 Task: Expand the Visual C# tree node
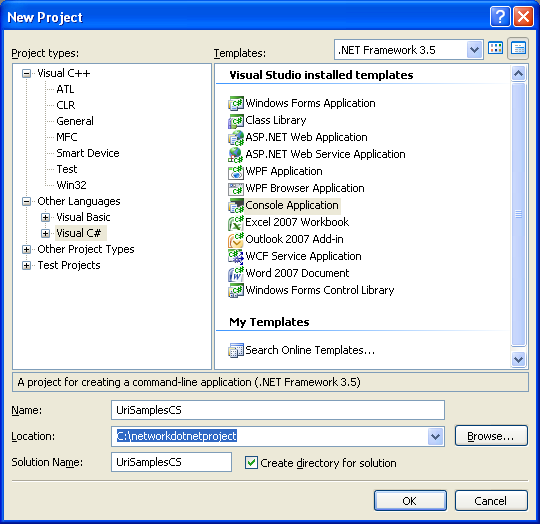[45, 233]
